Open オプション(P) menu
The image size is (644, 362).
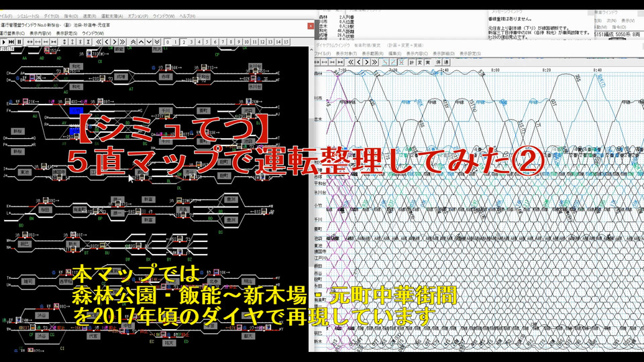tap(138, 16)
